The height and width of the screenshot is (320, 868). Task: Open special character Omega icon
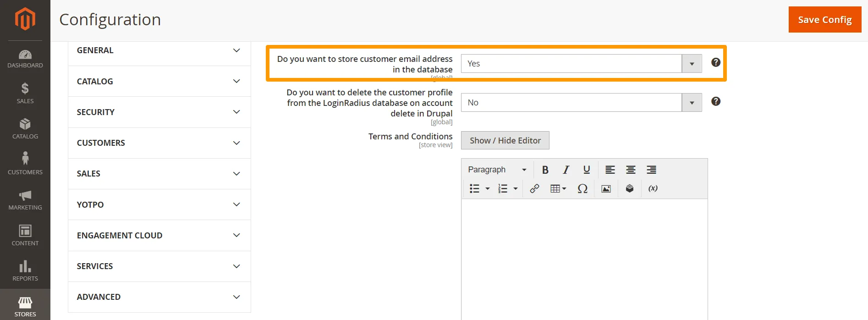(x=582, y=189)
